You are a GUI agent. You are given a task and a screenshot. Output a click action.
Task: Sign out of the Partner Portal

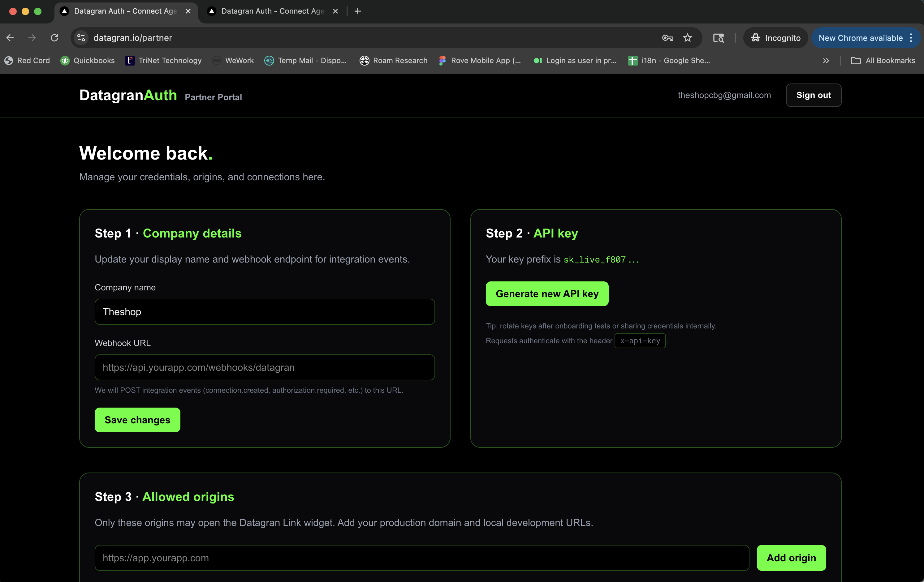[814, 95]
